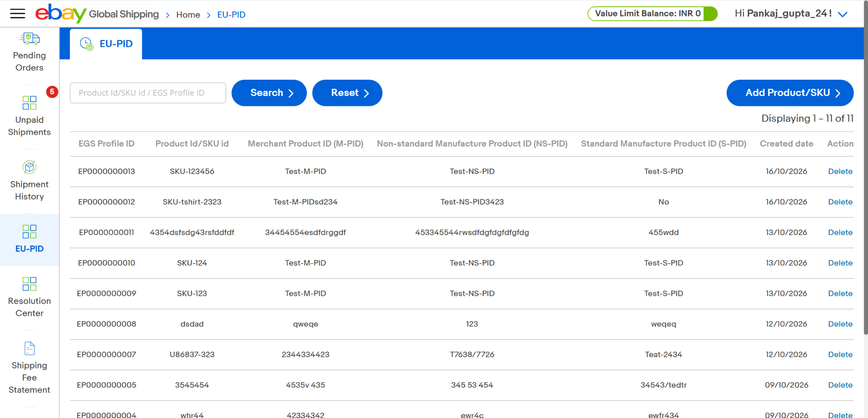Viewport: 868px width, 418px height.
Task: Select the 34543/tedtr S-PID cell
Action: tap(664, 385)
